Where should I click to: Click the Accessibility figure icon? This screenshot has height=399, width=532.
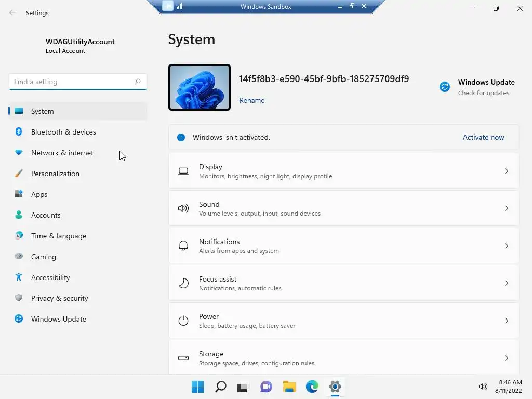[19, 277]
